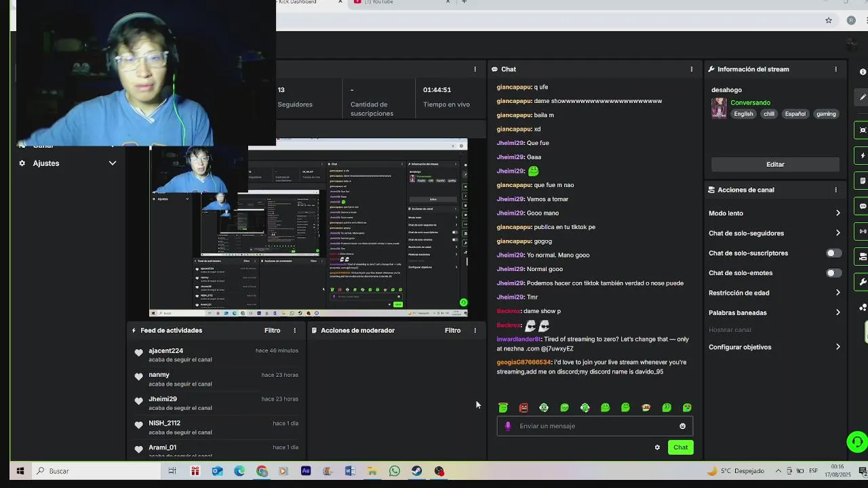
Task: Switch to the YouTube browser tab
Action: [400, 3]
